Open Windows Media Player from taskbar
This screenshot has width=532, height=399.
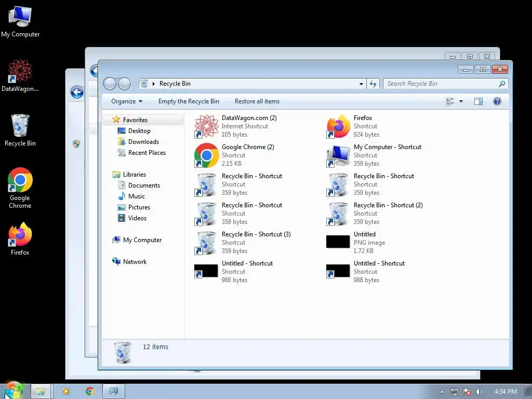pos(66,392)
